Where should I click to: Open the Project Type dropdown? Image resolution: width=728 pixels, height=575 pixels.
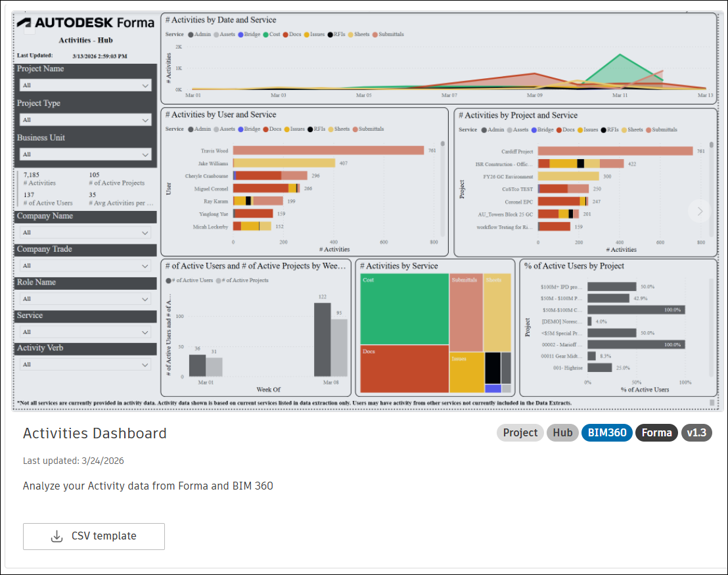pyautogui.click(x=85, y=120)
